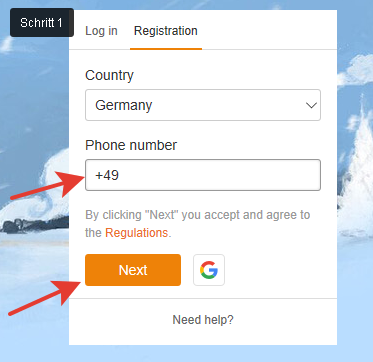The width and height of the screenshot is (373, 362).
Task: Click the Need help? link
Action: (203, 320)
